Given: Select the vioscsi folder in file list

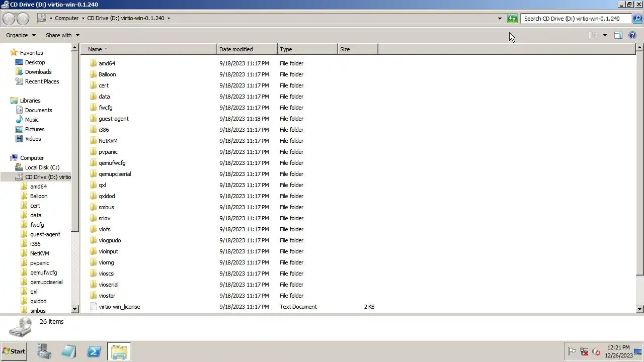Looking at the screenshot, I should point(106,274).
